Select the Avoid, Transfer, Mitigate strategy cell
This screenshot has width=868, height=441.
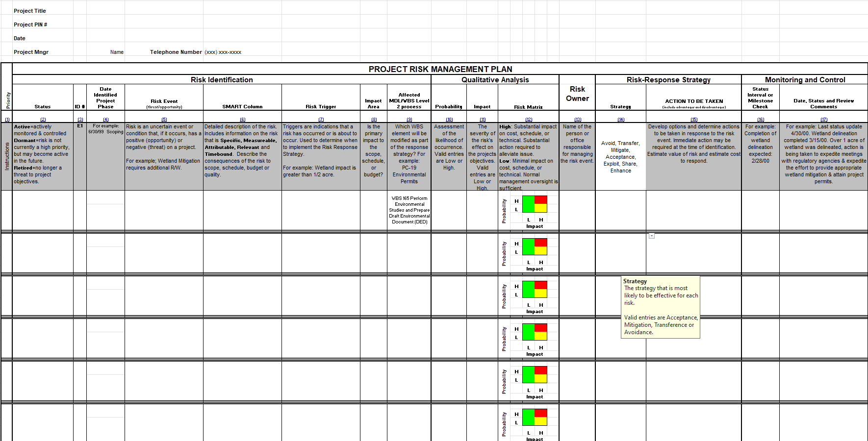click(x=620, y=157)
